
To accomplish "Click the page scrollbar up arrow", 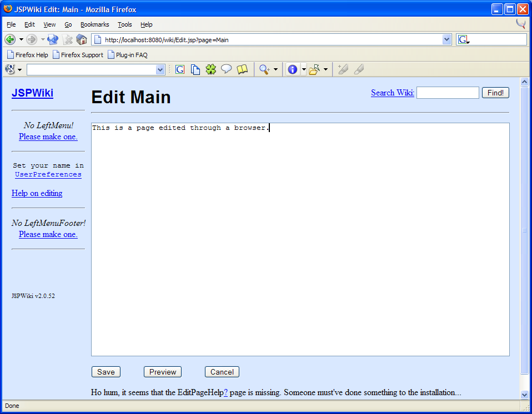I will 525,82.
